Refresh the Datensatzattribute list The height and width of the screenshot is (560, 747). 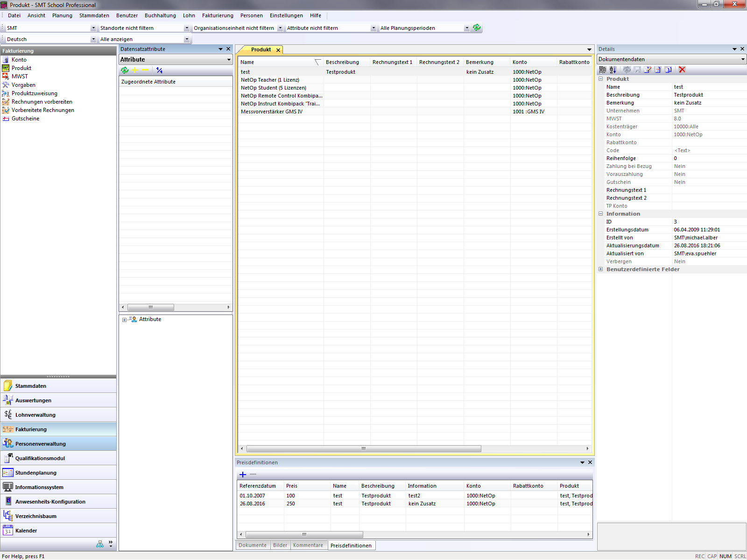(x=125, y=70)
